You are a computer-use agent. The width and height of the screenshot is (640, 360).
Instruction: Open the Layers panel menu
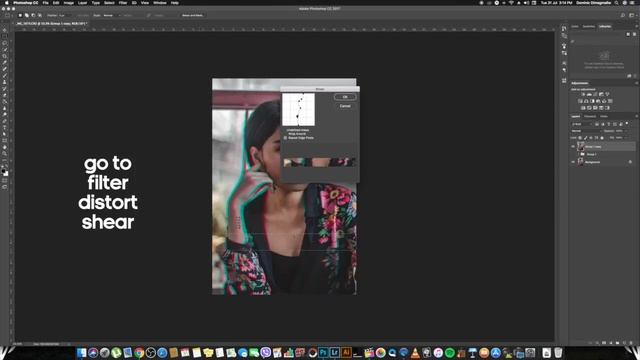pos(636,116)
